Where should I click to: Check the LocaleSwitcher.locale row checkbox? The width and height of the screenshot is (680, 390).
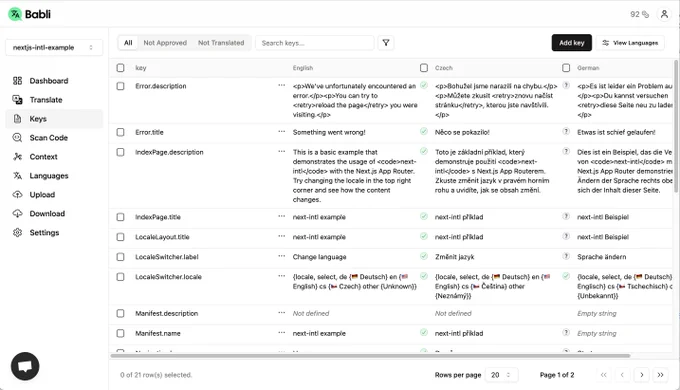click(121, 277)
